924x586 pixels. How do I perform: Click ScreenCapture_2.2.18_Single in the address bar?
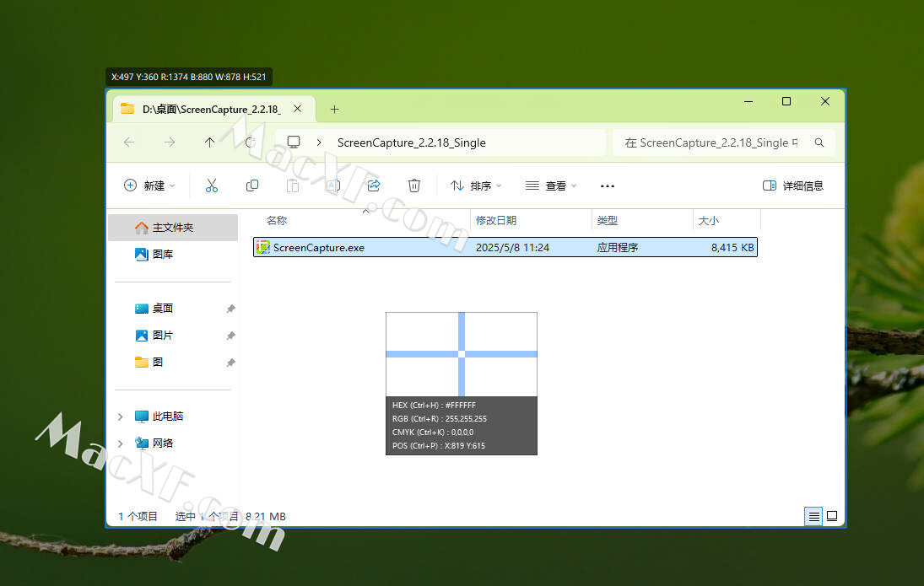click(x=411, y=142)
